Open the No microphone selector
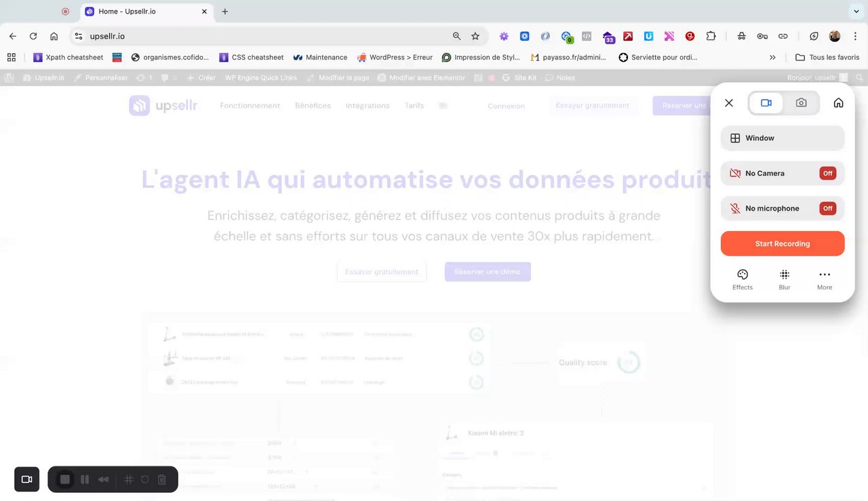This screenshot has width=868, height=501. [x=783, y=209]
